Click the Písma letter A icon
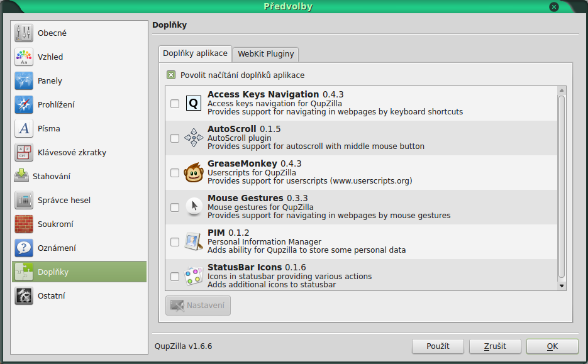 point(24,129)
